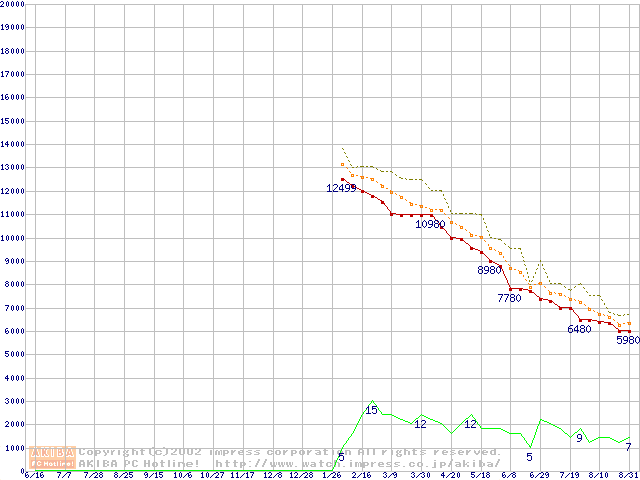Screen dimensions: 640x480
Task: Click the Impress Corporation copyright notice
Action: 290,452
